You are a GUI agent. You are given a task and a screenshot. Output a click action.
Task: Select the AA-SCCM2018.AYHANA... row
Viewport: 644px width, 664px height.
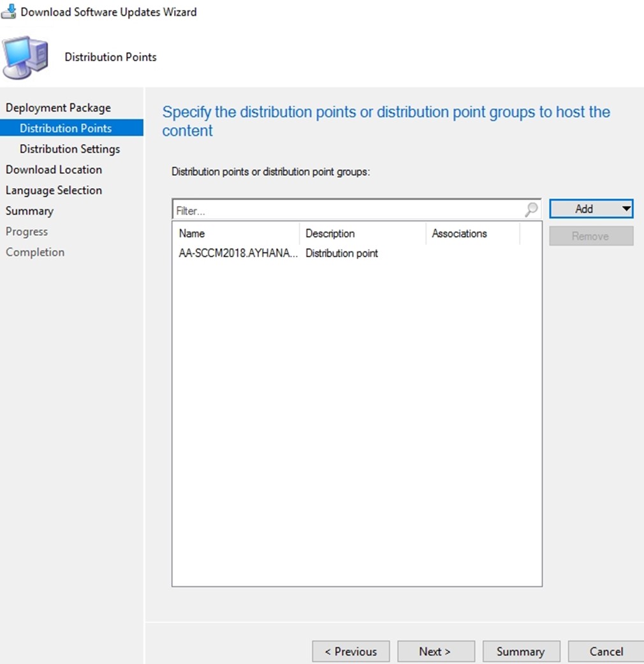(x=357, y=253)
